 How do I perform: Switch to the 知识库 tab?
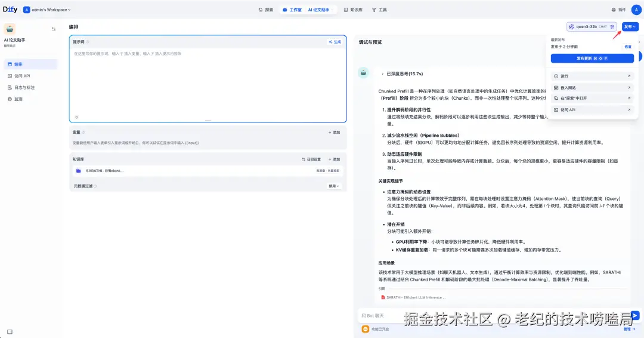(353, 10)
